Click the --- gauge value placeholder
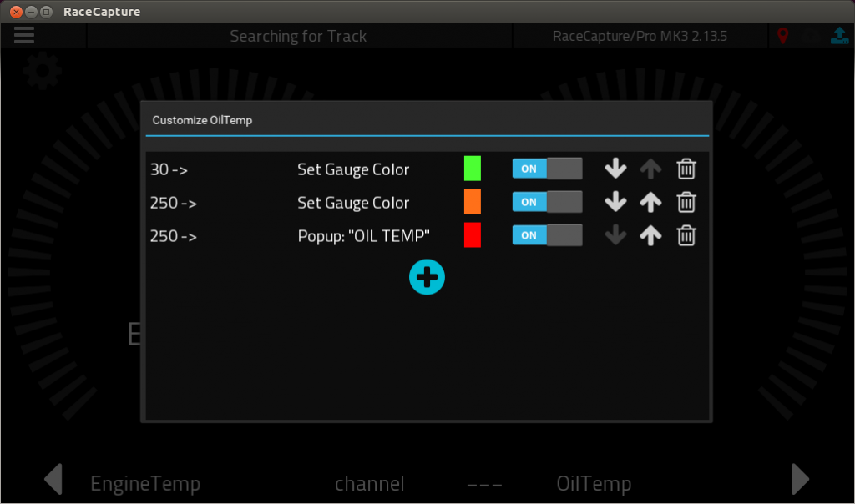Image resolution: width=855 pixels, height=504 pixels. pyautogui.click(x=484, y=484)
